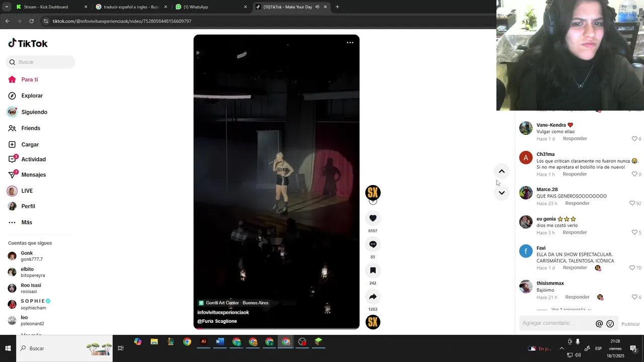Screen dimensions: 644x362
Task: Open Perfil page
Action: pos(28,206)
